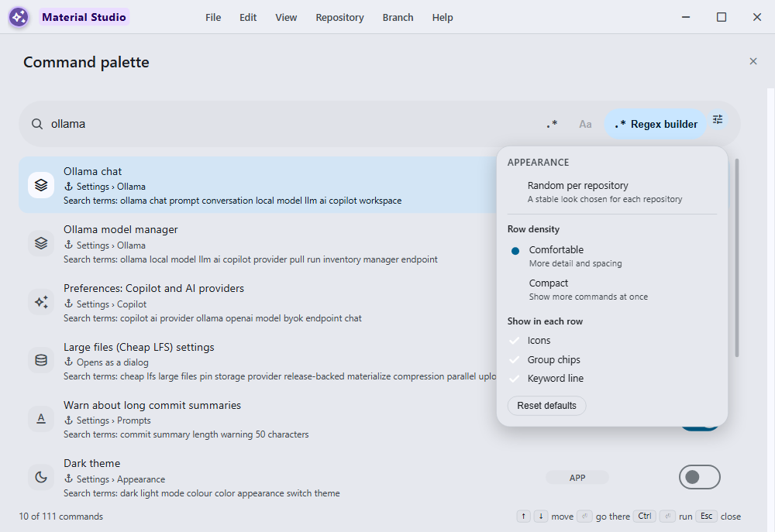Open the Branch menu
775x532 pixels.
(x=398, y=17)
